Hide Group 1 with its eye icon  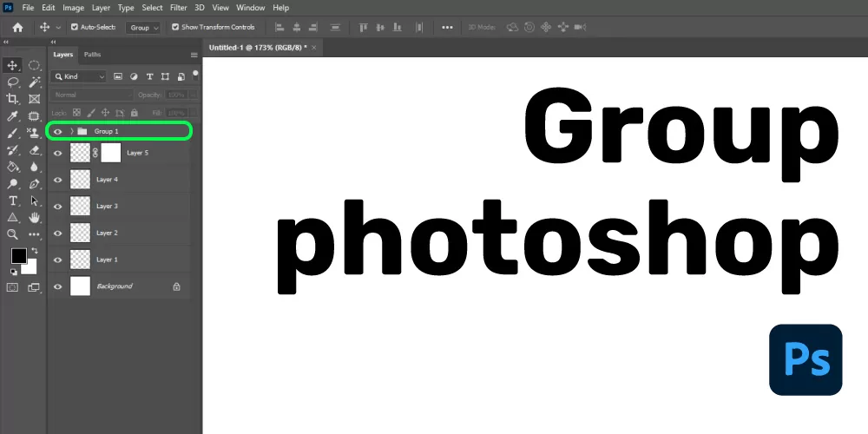click(57, 131)
